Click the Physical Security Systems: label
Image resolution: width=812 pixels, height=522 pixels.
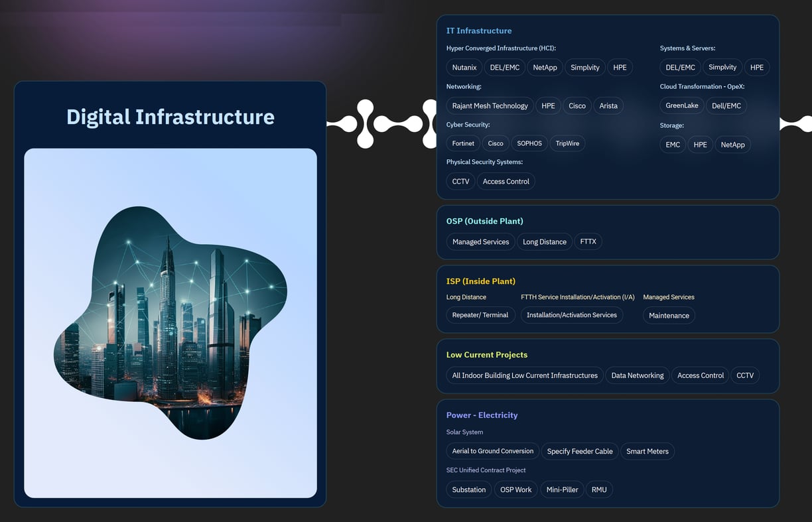tap(484, 162)
